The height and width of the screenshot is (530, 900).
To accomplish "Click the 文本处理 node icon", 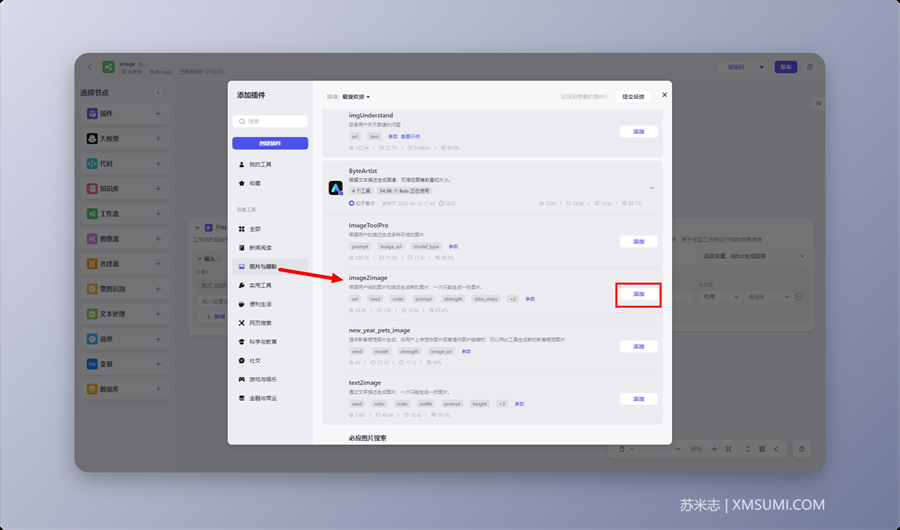I will (92, 314).
